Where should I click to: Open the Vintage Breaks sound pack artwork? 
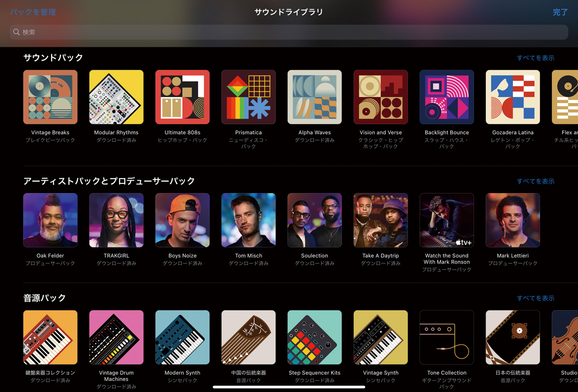coord(50,97)
